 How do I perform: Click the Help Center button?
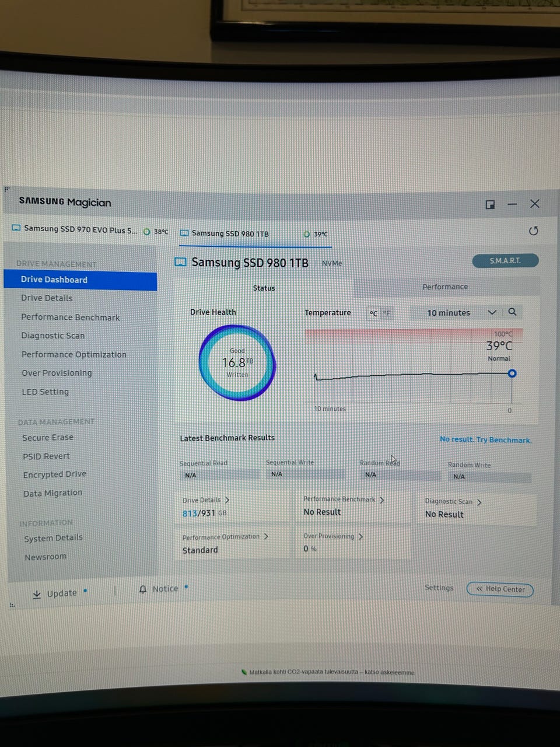point(501,589)
